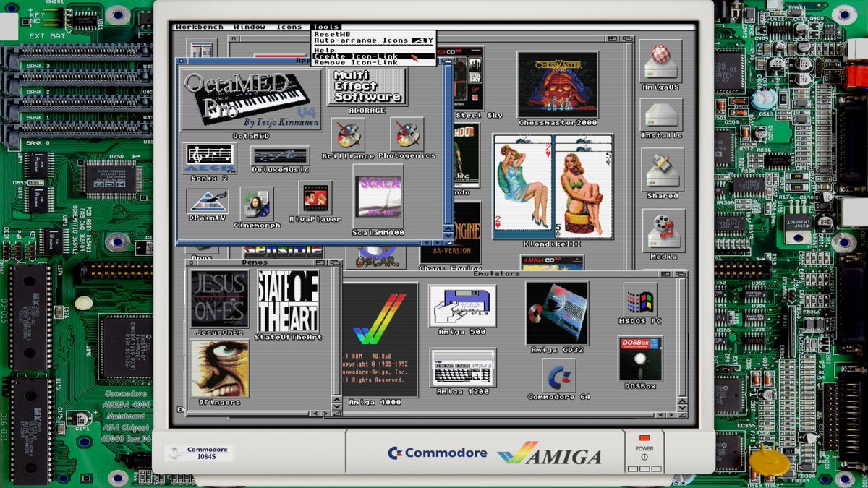Image resolution: width=868 pixels, height=488 pixels.
Task: Open the Workbench menu
Action: coord(200,26)
